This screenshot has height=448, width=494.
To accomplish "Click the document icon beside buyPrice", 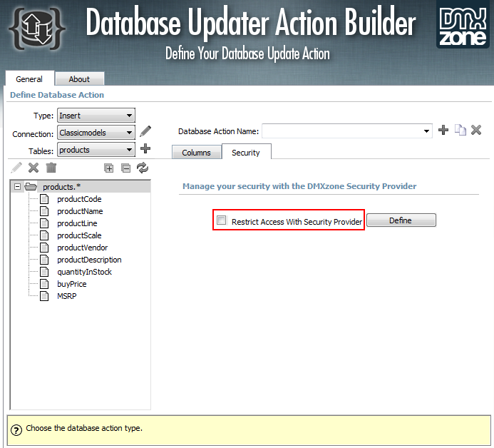I will coord(44,284).
